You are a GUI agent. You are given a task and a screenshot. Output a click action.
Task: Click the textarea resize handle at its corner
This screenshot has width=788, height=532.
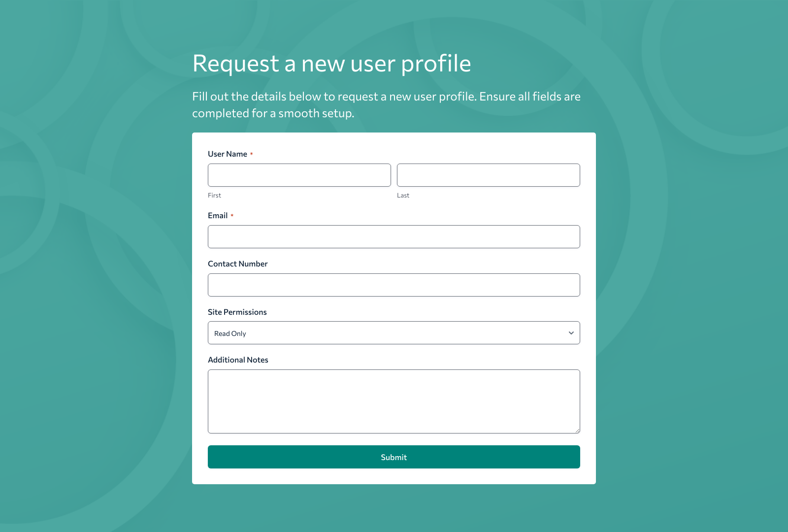coord(578,431)
